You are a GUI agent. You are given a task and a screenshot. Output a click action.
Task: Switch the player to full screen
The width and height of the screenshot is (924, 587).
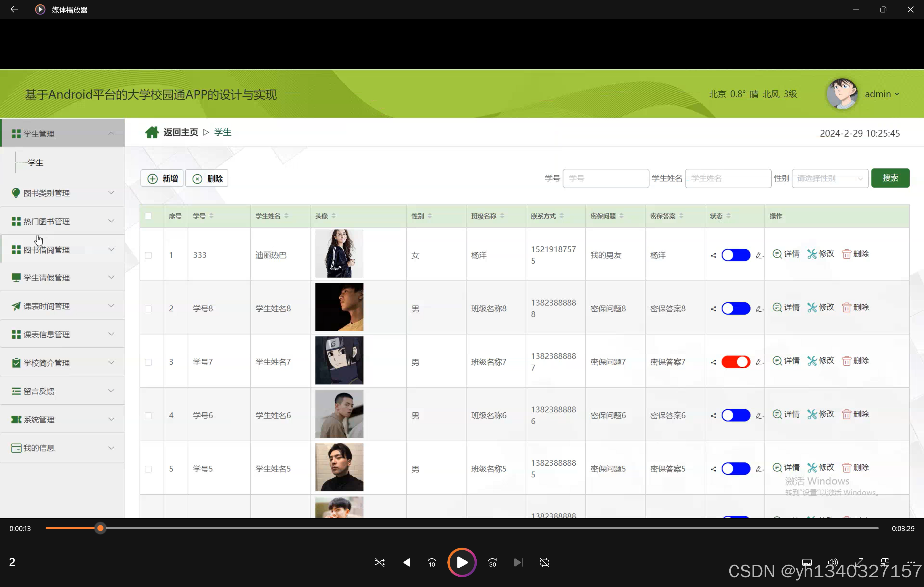pos(859,562)
